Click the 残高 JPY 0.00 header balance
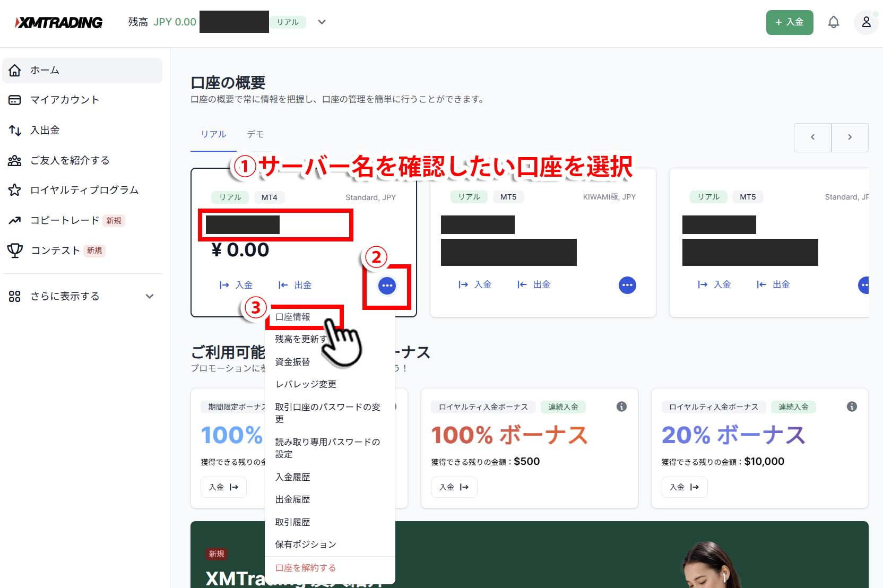The width and height of the screenshot is (883, 588). tap(162, 22)
